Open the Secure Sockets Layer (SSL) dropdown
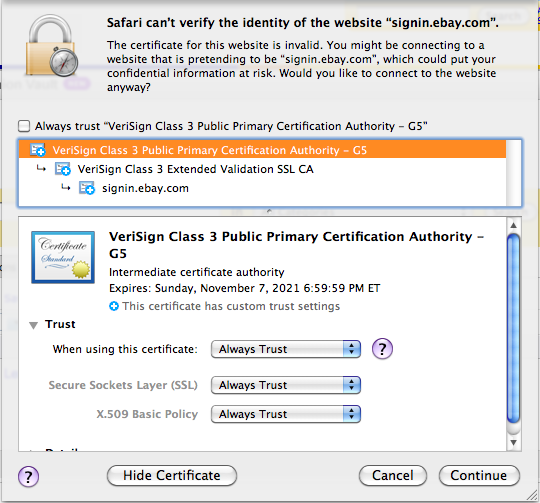This screenshot has height=503, width=540. [x=286, y=385]
